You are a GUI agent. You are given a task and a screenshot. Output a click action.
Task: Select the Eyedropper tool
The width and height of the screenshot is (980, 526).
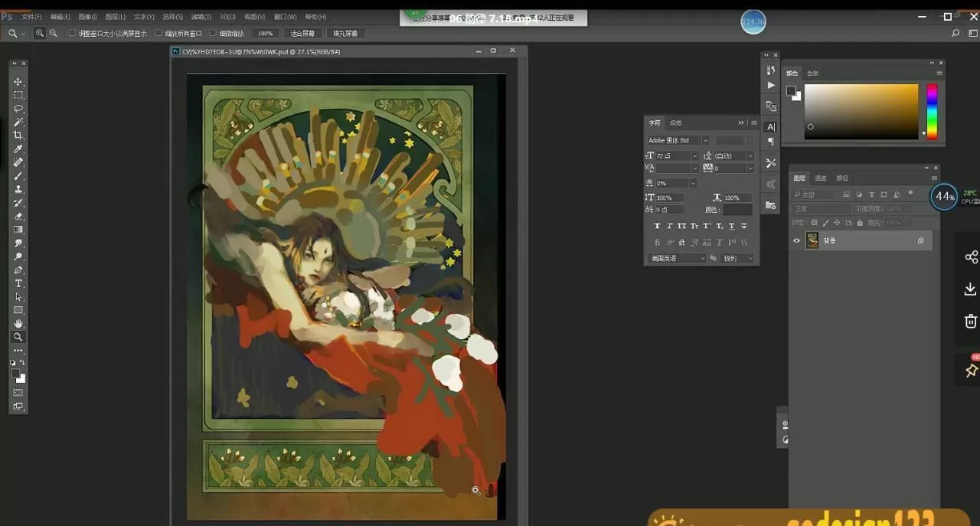coord(18,149)
